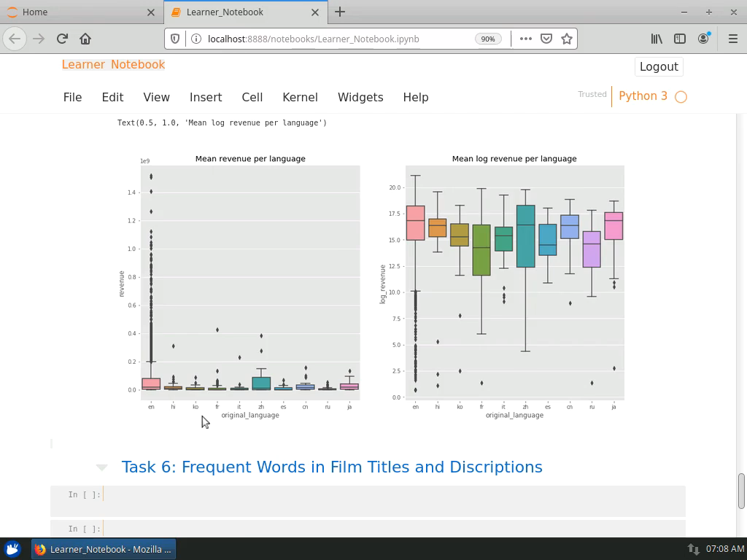Open a new browser tab

pos(340,12)
